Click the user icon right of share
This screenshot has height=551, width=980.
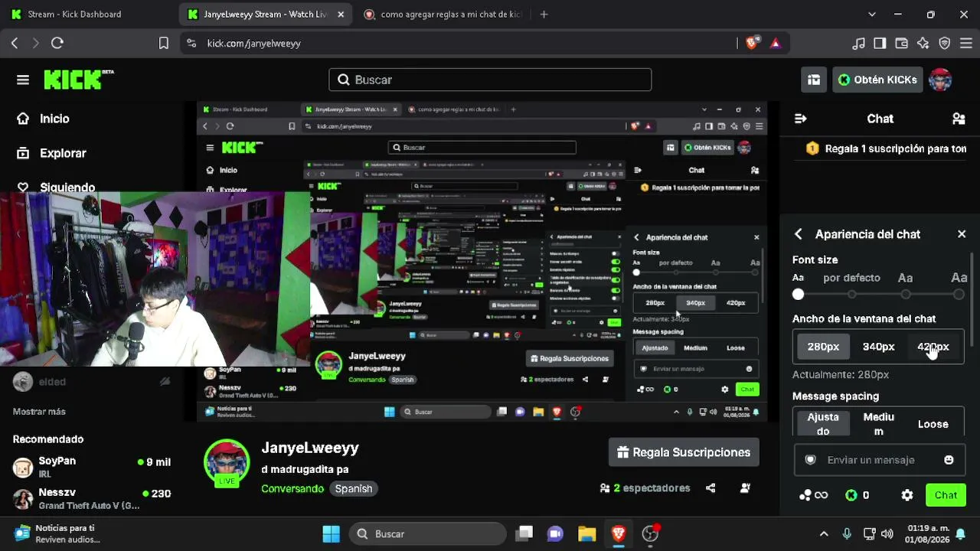[745, 488]
